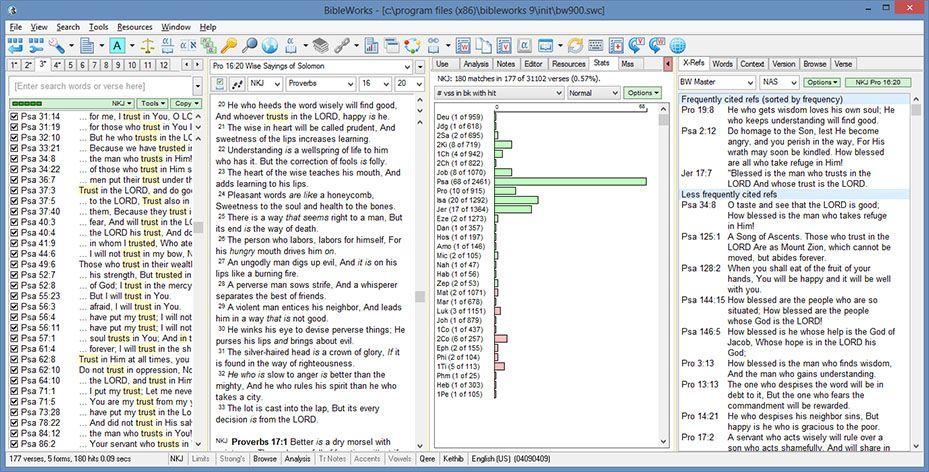Switch to the Notes tab

[x=505, y=64]
